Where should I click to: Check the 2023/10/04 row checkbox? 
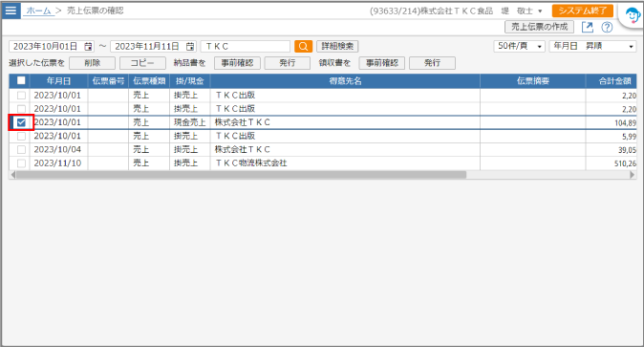21,149
